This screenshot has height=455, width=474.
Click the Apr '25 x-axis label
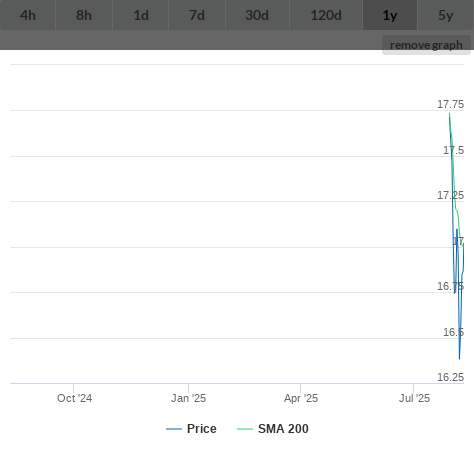pyautogui.click(x=301, y=398)
